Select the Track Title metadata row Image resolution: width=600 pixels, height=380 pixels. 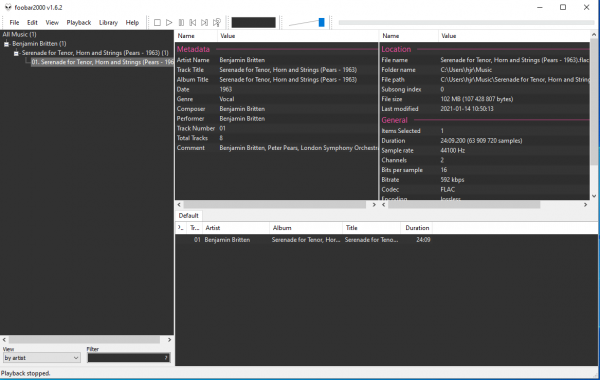click(276, 70)
